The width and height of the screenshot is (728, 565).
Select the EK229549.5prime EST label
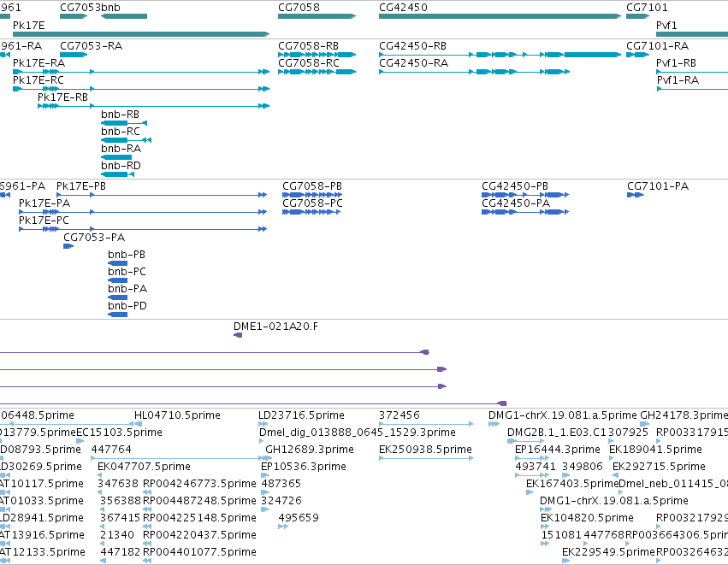pyautogui.click(x=608, y=552)
